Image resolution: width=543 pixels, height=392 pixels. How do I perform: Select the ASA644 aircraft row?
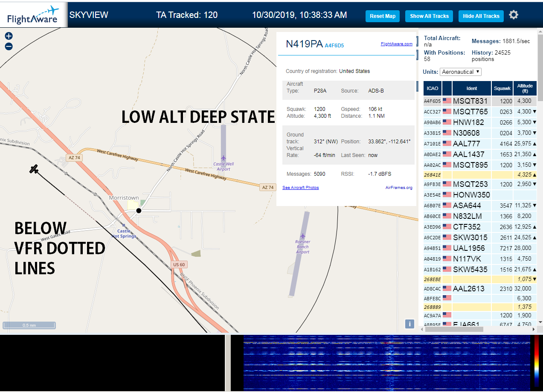(480, 206)
